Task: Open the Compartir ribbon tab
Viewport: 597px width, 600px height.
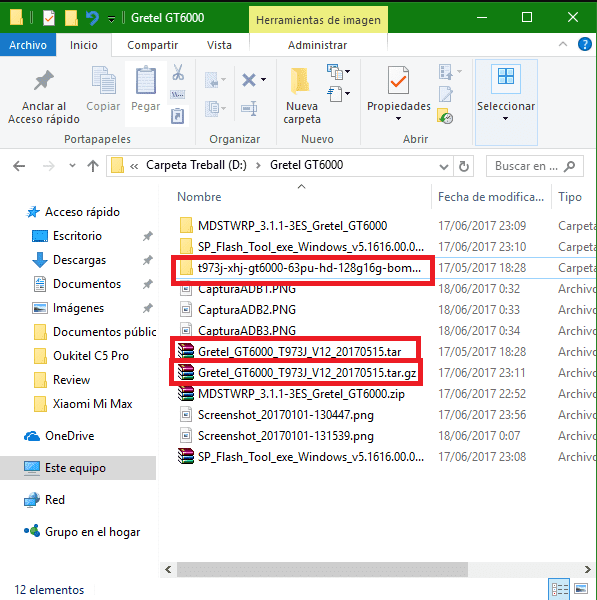Action: 152,45
